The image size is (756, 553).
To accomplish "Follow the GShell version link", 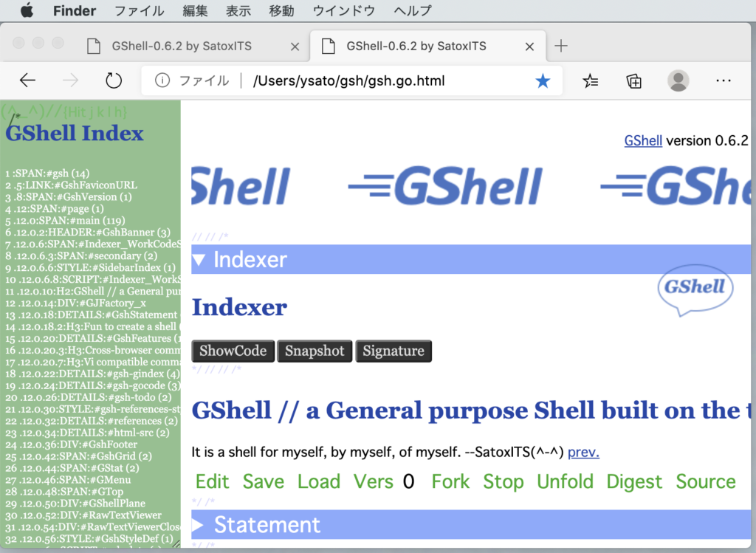I will click(642, 140).
